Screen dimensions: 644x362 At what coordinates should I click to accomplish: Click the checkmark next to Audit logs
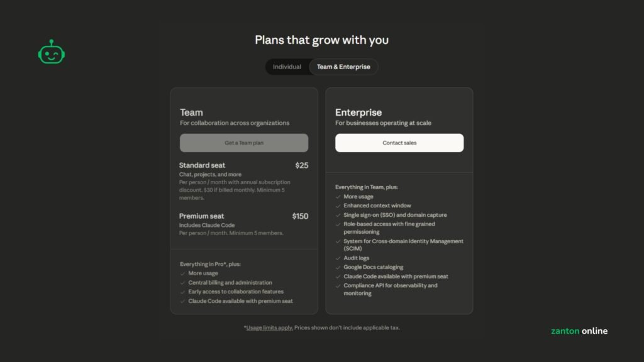pos(338,258)
